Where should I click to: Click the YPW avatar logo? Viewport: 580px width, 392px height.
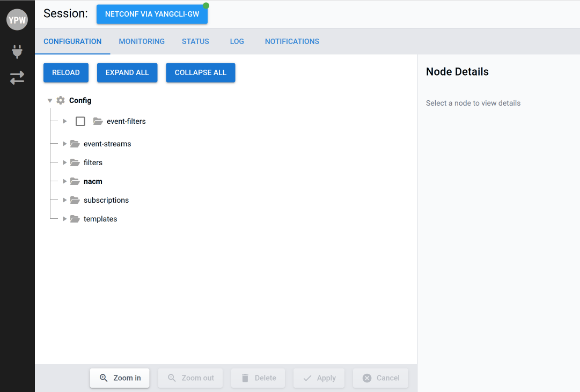[17, 20]
